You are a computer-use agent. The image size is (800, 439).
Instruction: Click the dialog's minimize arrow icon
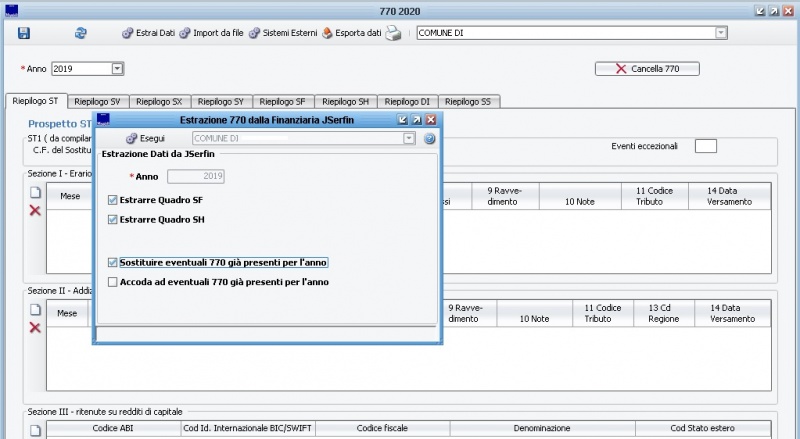pyautogui.click(x=403, y=119)
